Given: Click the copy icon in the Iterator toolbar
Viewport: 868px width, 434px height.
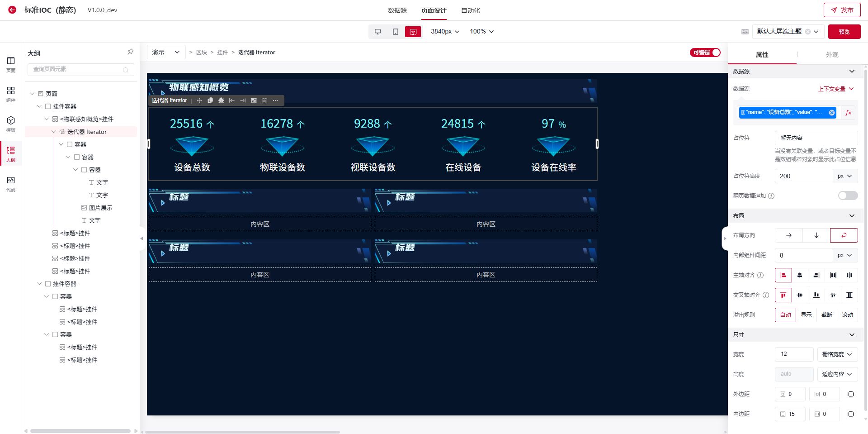Looking at the screenshot, I should click(210, 100).
